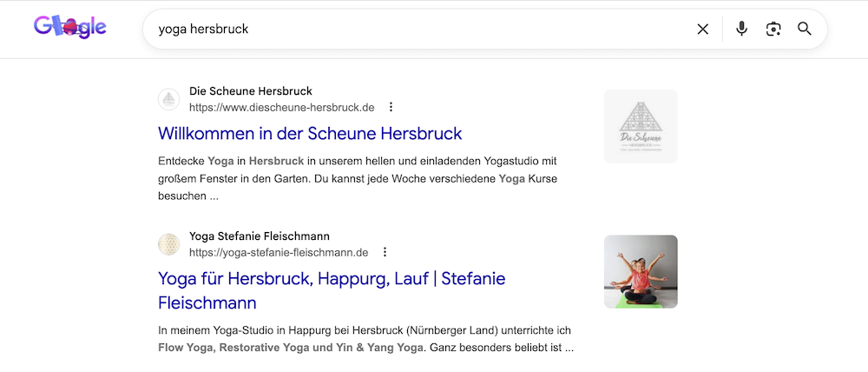Click the yoga-stefanie-fleischmann.de URL
This screenshot has height=372, width=868.
coord(279,252)
